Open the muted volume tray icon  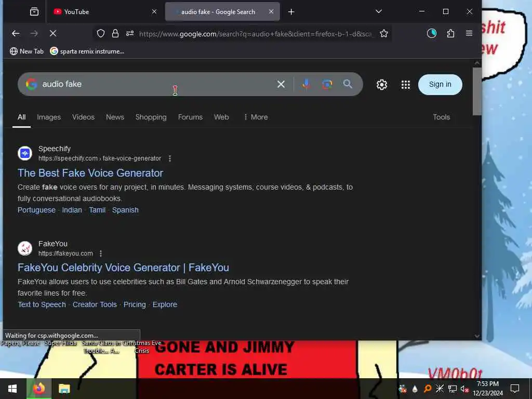pyautogui.click(x=464, y=389)
